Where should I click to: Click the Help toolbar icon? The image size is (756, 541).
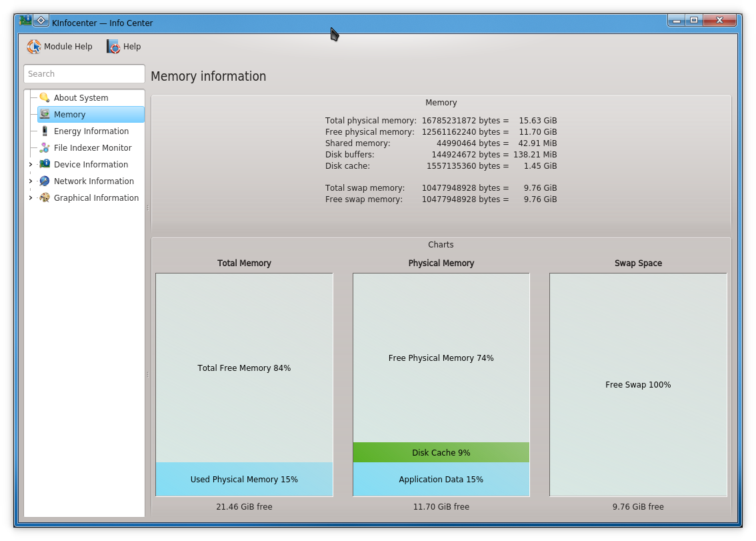(113, 46)
